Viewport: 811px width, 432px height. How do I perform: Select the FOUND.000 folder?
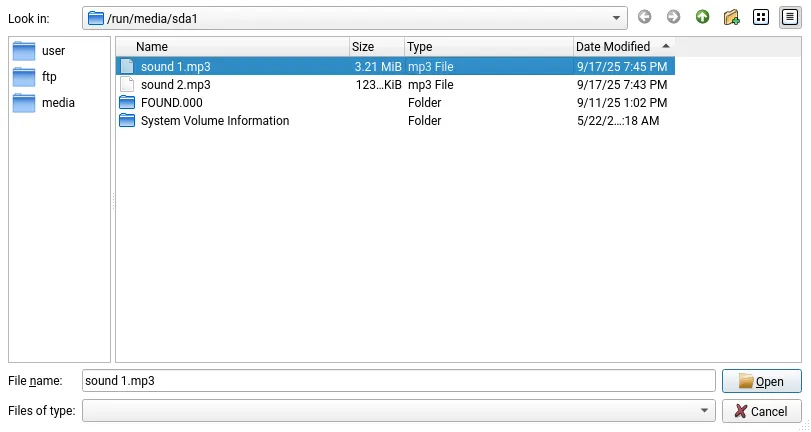tap(172, 103)
